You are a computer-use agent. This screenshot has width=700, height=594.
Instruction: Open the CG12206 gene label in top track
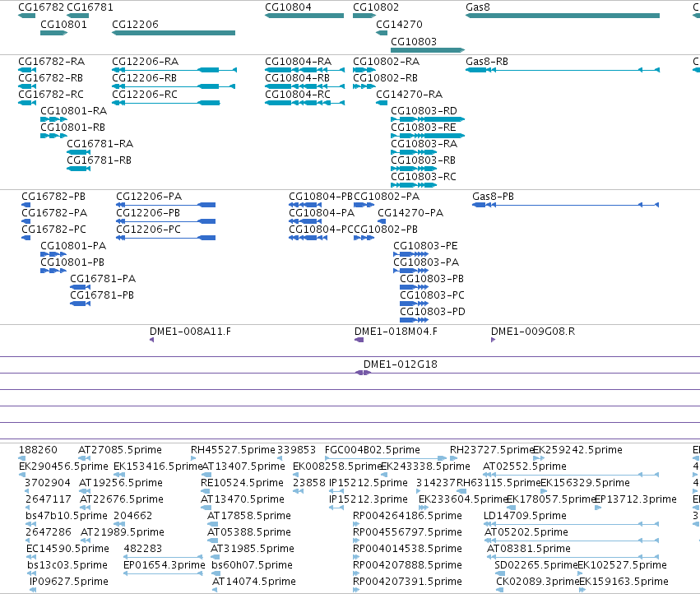[135, 24]
